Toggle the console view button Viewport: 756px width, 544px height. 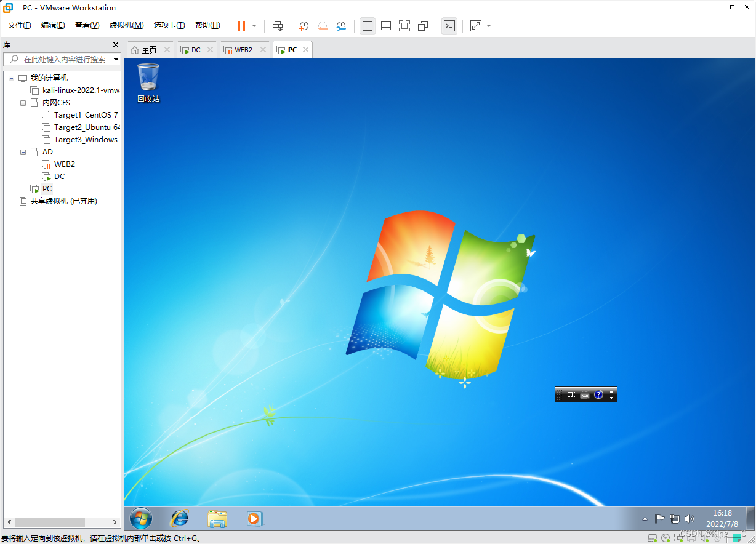pos(449,26)
